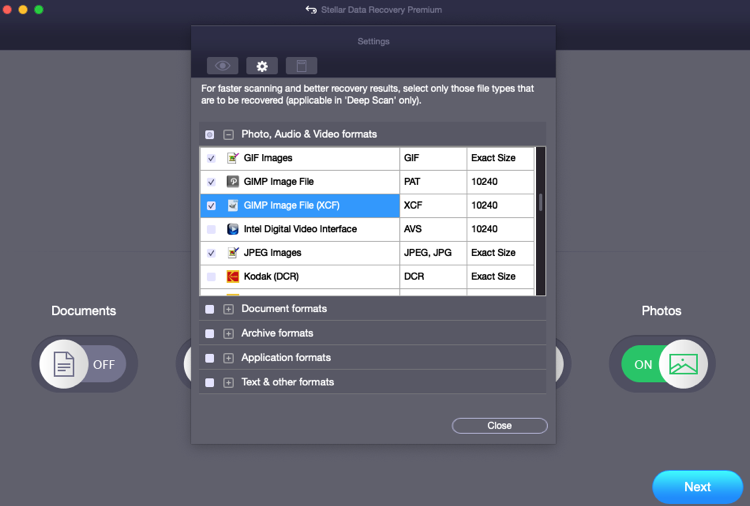Check the Archive formats checkbox

(210, 333)
